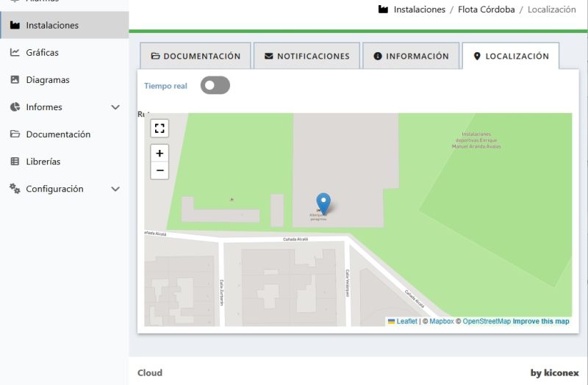The image size is (588, 385).
Task: Click the sidebar Documentación folder icon
Action: tap(15, 134)
